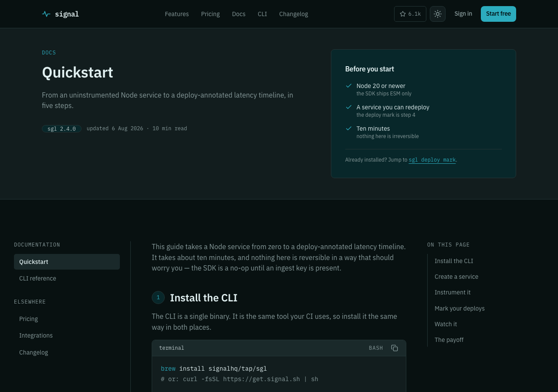Viewport: 558px width, 392px height.
Task: Click the curl install comment line
Action: (x=239, y=379)
